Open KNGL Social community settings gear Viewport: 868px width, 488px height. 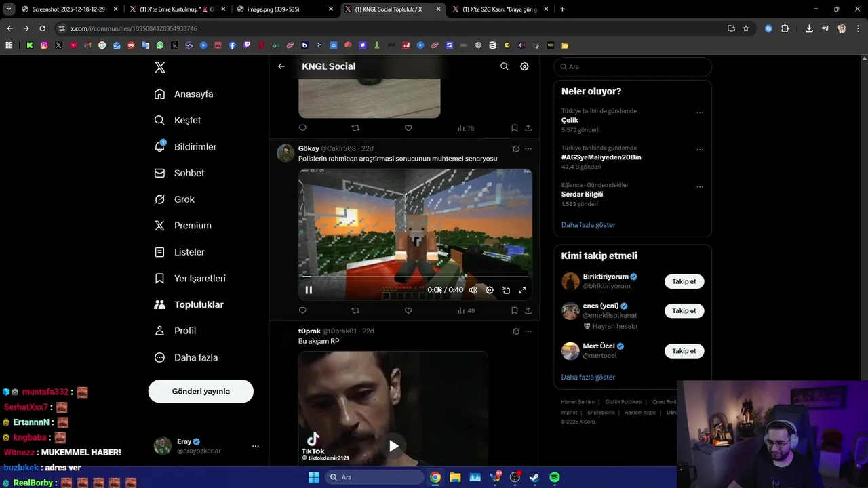pos(524,66)
